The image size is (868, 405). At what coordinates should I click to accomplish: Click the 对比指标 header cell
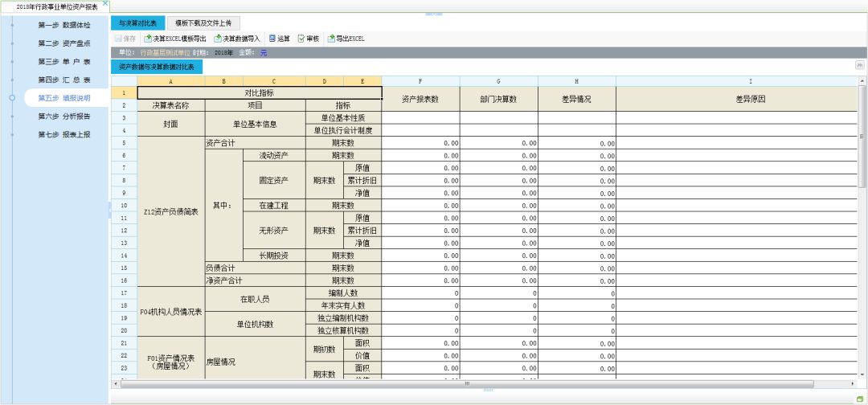pyautogui.click(x=259, y=93)
